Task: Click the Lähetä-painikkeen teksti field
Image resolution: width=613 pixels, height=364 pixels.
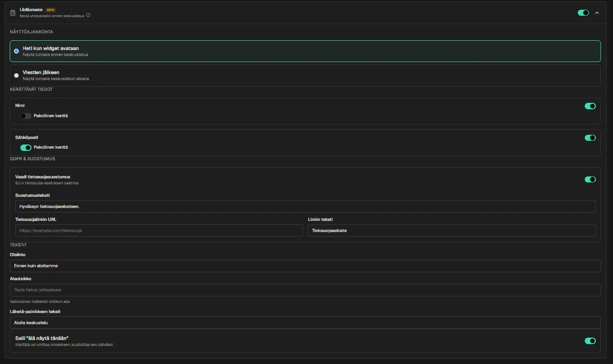Action: pos(305,323)
